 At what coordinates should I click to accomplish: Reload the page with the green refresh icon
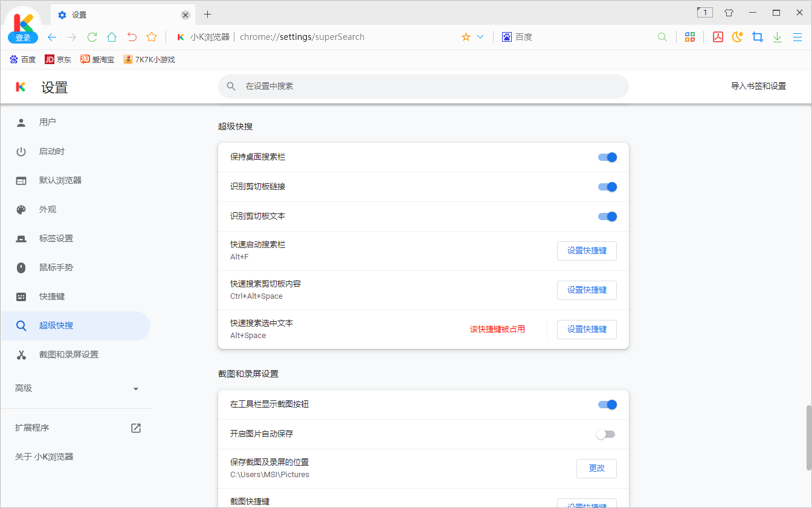[92, 37]
